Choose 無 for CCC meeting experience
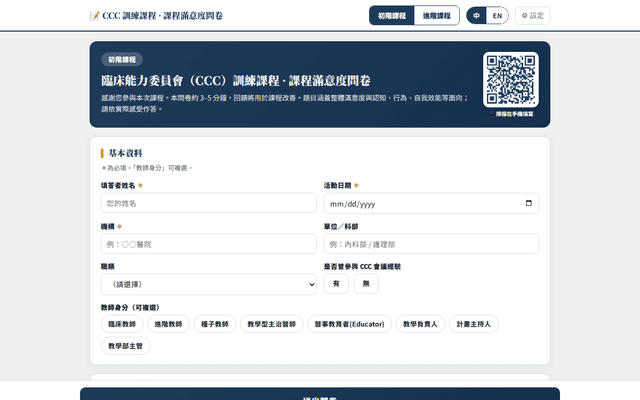The height and width of the screenshot is (400, 640). point(366,284)
